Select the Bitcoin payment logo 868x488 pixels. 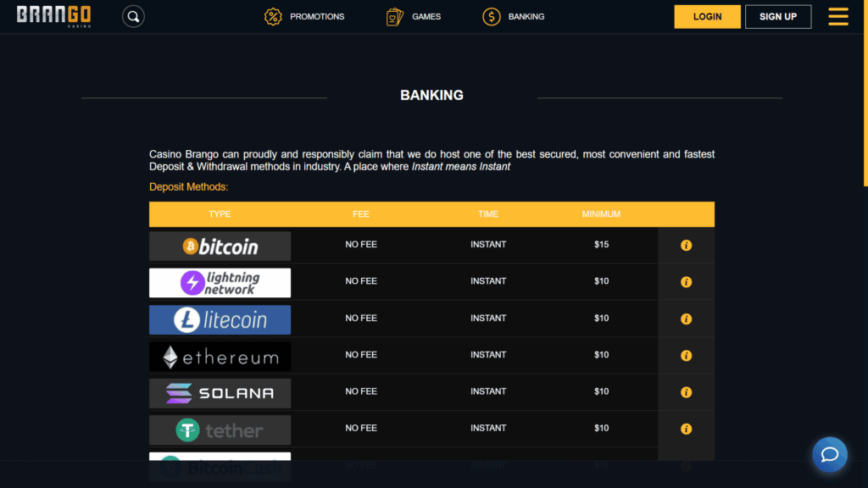pyautogui.click(x=220, y=245)
